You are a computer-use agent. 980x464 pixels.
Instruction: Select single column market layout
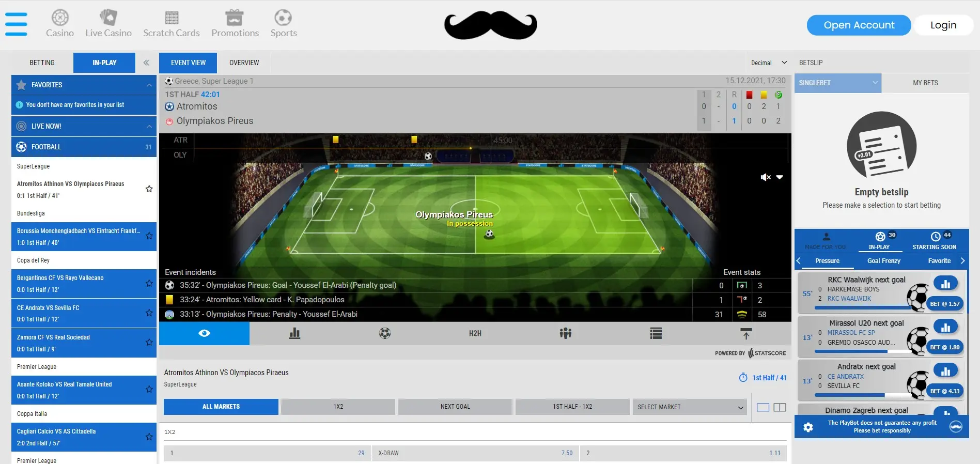click(x=763, y=407)
